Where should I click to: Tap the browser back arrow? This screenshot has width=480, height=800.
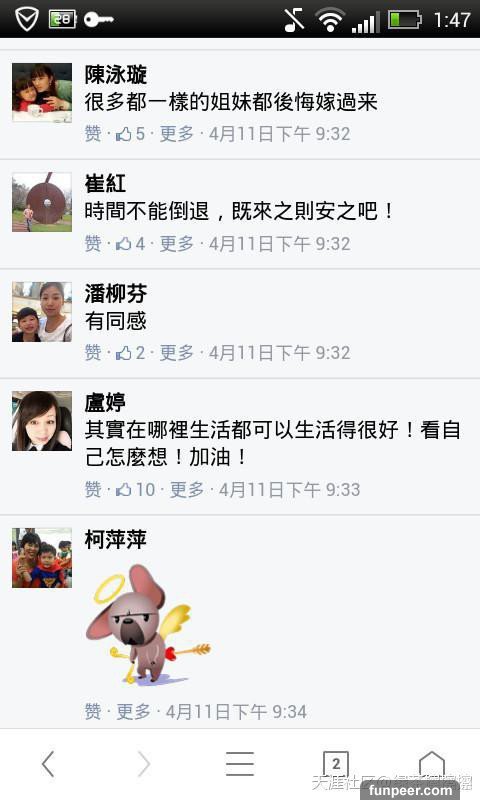coord(48,764)
